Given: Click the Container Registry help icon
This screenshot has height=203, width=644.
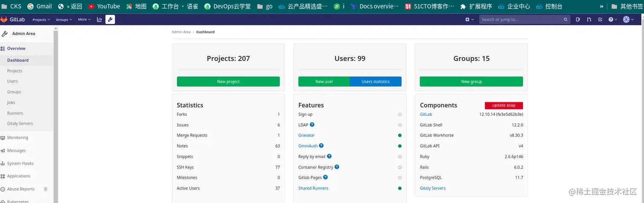Looking at the screenshot, I should coord(337,167).
